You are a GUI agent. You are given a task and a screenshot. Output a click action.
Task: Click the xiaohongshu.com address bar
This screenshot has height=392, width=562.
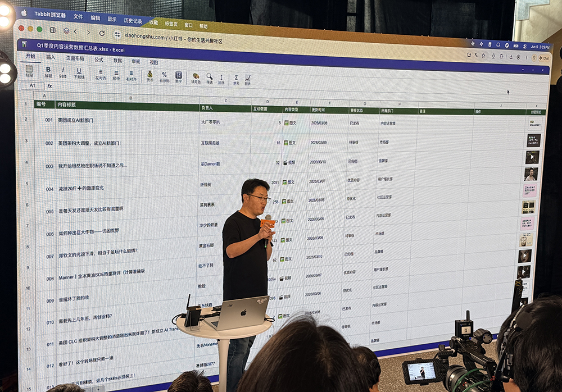174,38
